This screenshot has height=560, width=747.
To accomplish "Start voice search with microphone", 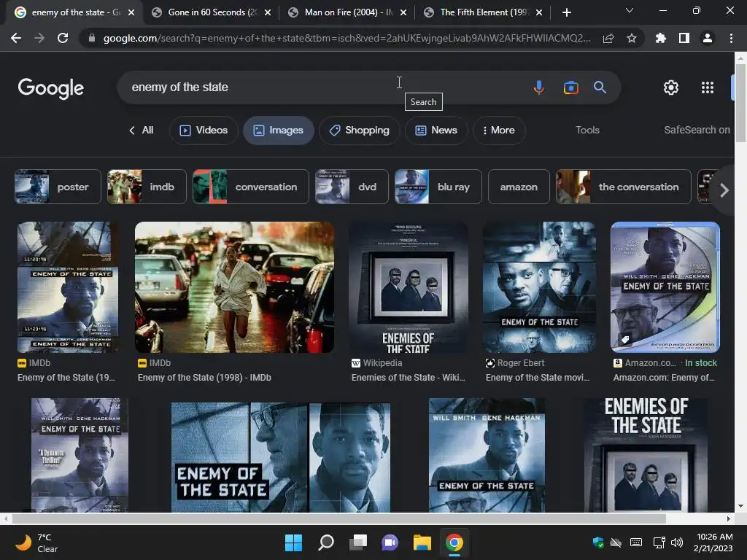I will [x=539, y=87].
